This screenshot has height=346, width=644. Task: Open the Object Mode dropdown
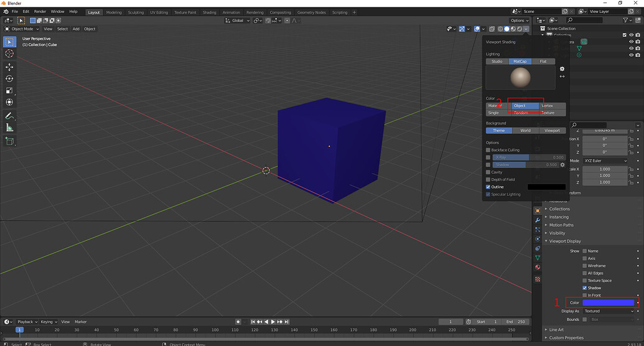click(x=22, y=29)
